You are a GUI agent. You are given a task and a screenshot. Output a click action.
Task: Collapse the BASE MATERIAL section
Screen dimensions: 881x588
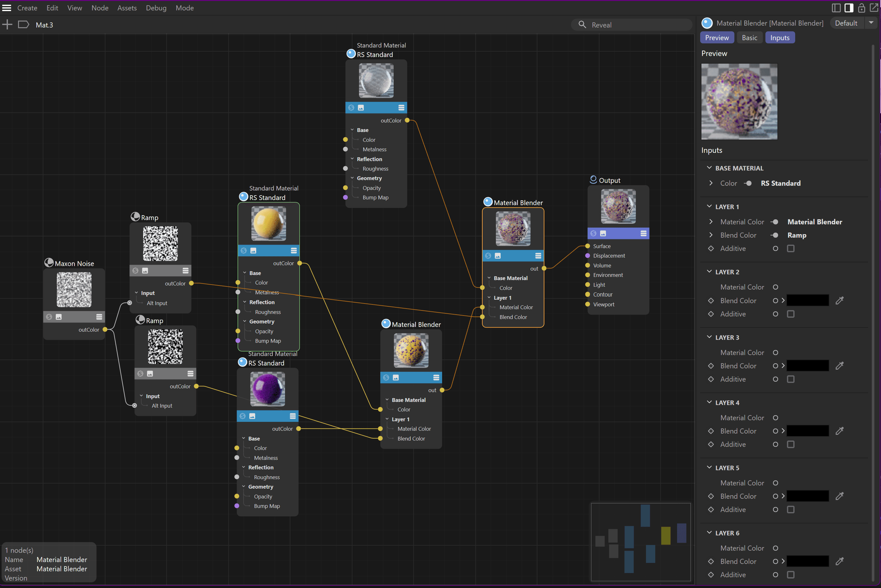[x=709, y=168]
